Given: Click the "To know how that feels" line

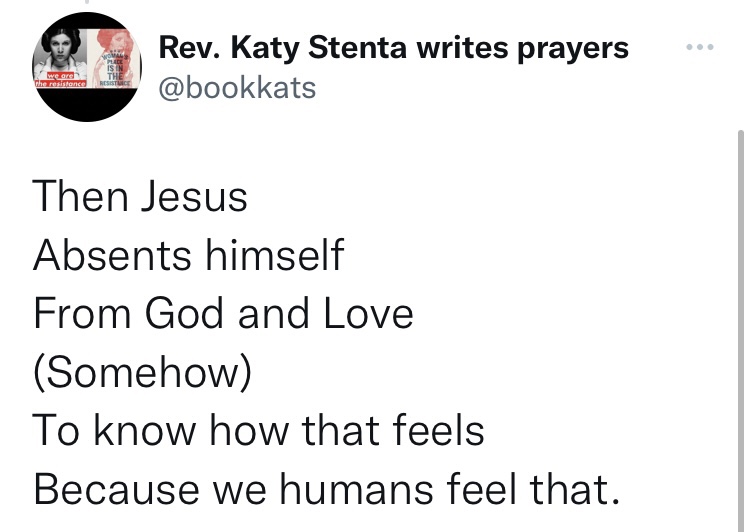Looking at the screenshot, I should pos(259,431).
